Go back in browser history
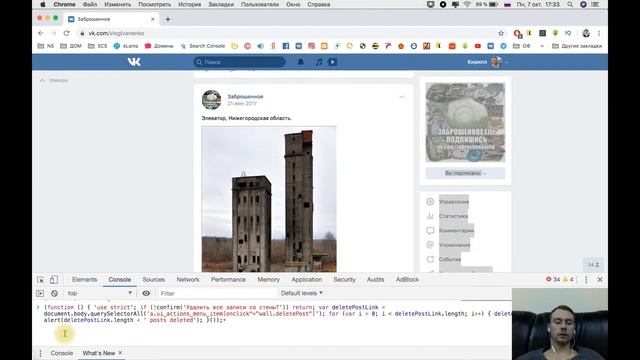Viewport: 640px width, 360px height. point(40,33)
